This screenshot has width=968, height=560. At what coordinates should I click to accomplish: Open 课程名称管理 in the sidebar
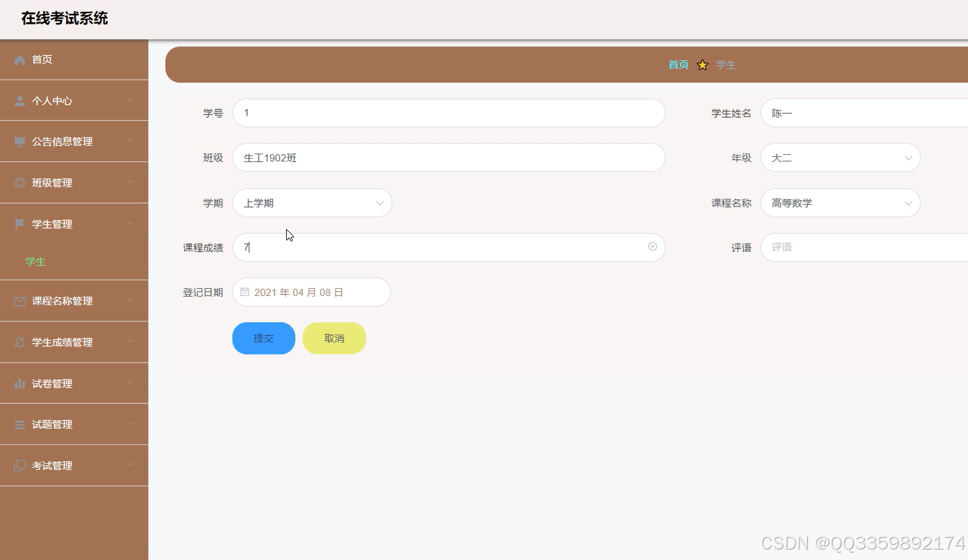click(74, 301)
